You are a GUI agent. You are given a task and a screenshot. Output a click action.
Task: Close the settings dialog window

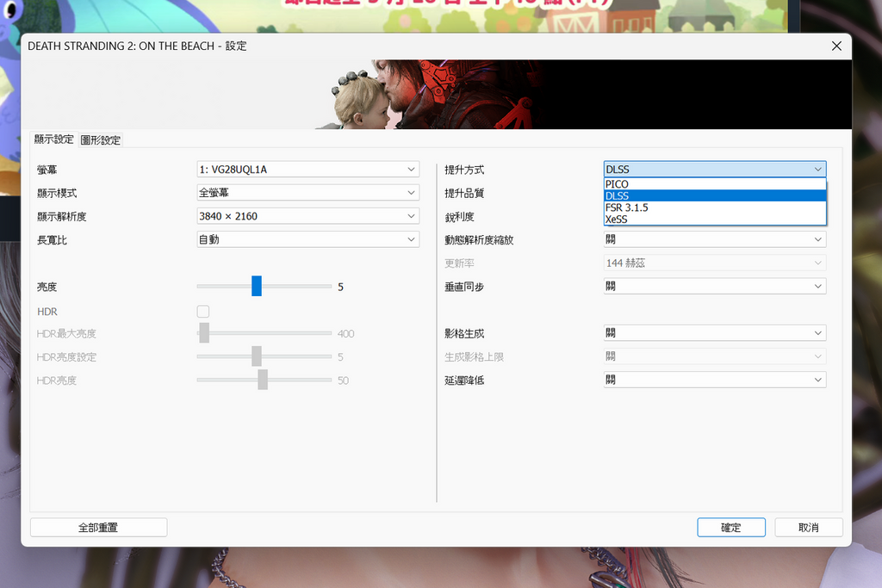coord(835,46)
